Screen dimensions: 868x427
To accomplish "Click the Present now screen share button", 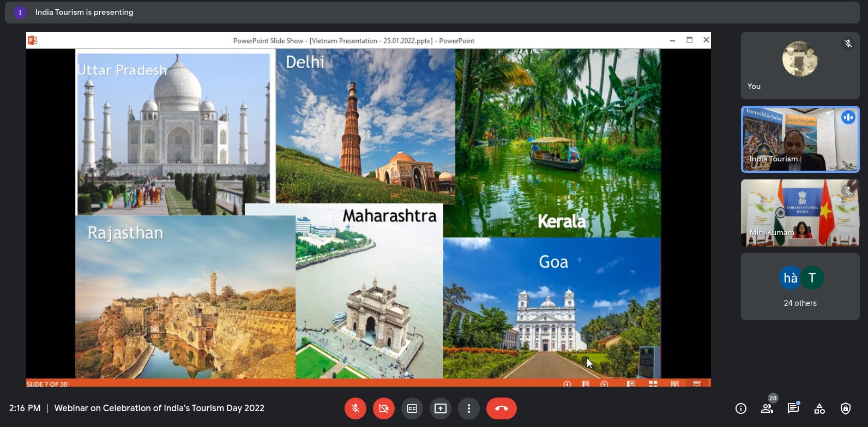I will tap(440, 408).
